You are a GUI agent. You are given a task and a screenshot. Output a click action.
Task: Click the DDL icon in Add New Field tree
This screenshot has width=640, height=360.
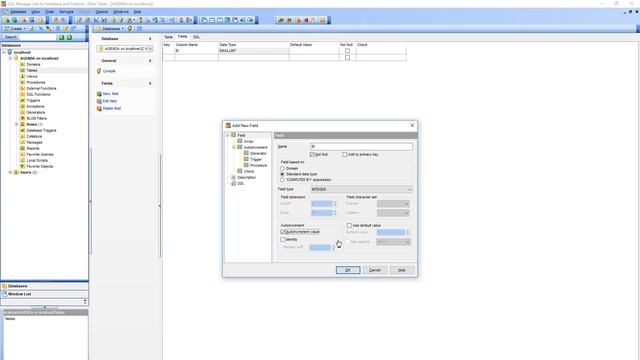pyautogui.click(x=233, y=184)
